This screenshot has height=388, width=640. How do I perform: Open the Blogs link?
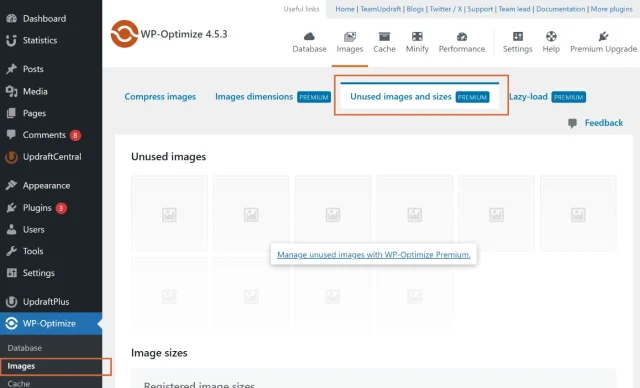(415, 9)
